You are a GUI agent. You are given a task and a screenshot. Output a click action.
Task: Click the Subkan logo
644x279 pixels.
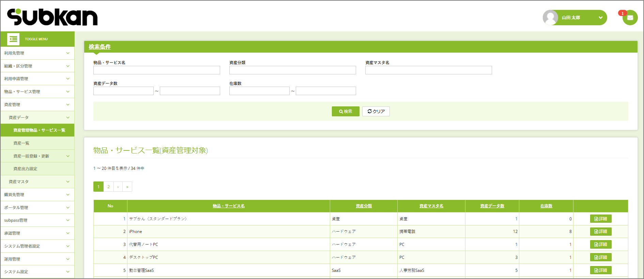(x=52, y=17)
